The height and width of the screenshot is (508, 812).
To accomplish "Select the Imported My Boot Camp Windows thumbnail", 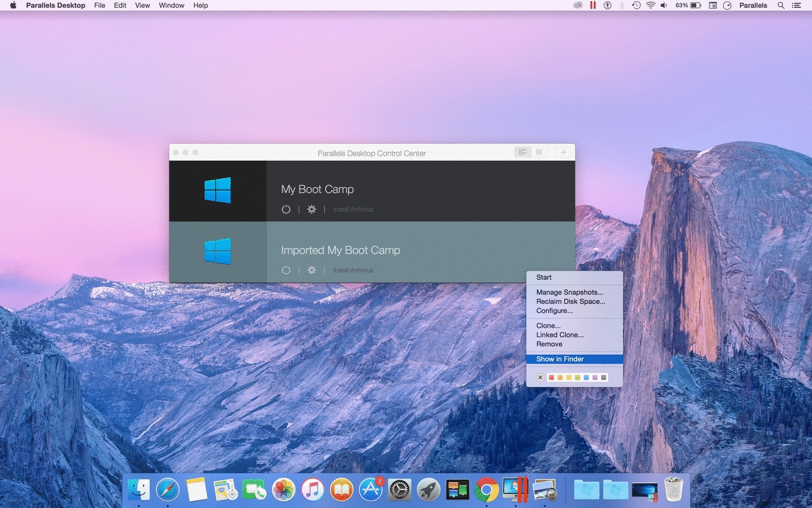I will coord(218,251).
